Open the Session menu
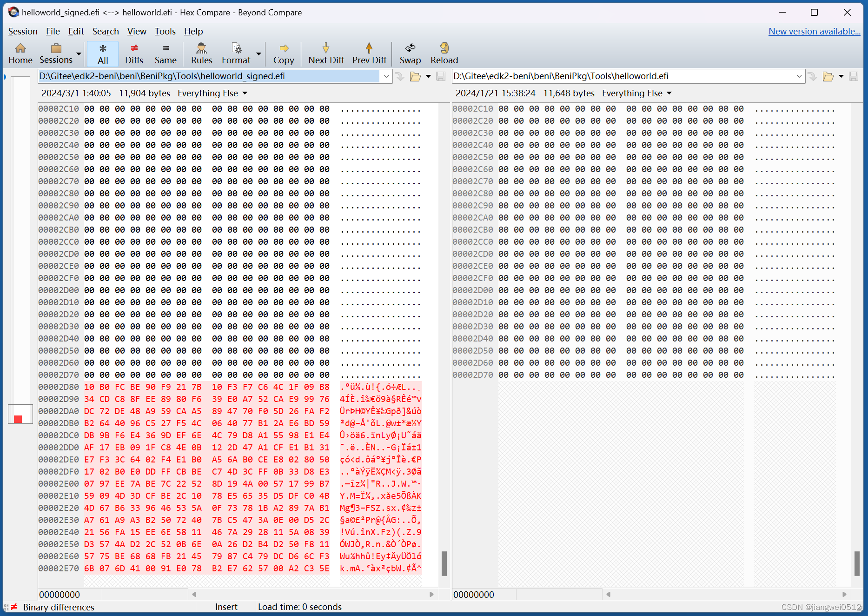The image size is (868, 616). pyautogui.click(x=23, y=31)
